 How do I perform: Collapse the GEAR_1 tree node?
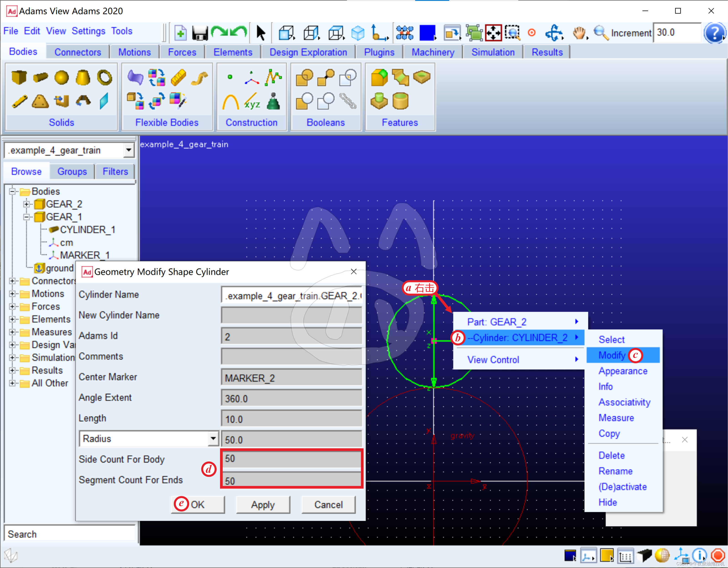26,217
